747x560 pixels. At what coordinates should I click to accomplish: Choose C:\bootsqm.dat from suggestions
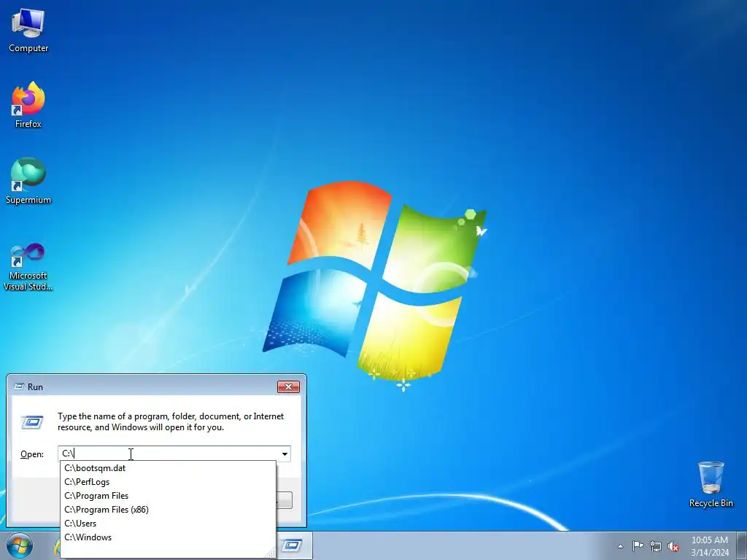168,468
